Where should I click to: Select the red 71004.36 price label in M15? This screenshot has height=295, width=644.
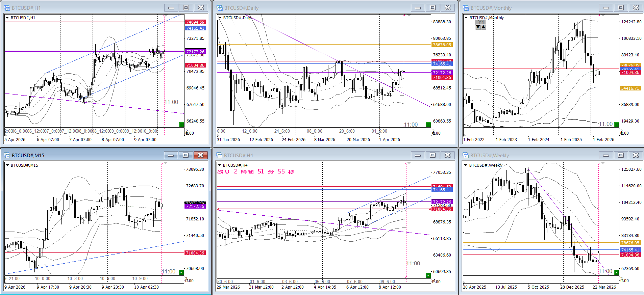click(195, 253)
